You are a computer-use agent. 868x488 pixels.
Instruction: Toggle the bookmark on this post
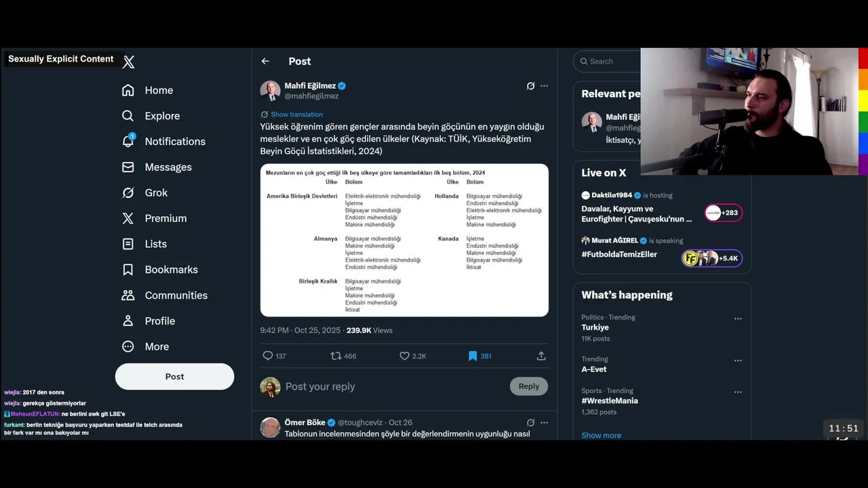pos(473,356)
